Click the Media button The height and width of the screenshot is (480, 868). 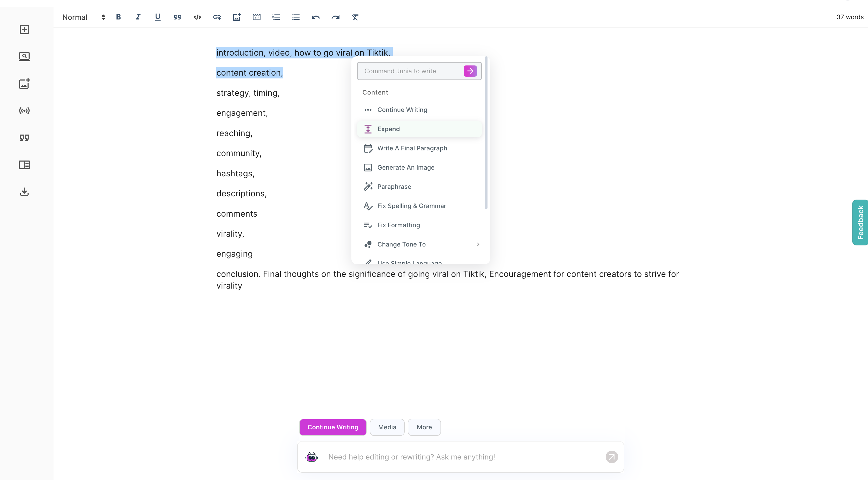tap(387, 427)
